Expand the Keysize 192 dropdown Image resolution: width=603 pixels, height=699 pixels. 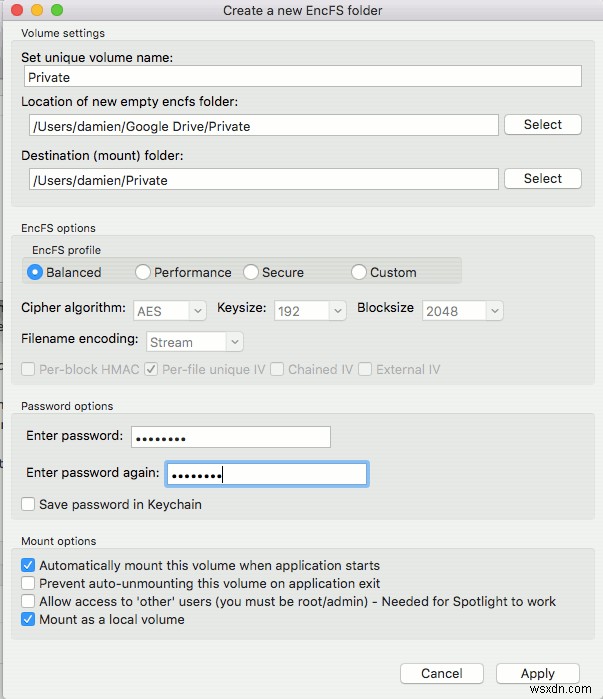pos(310,311)
